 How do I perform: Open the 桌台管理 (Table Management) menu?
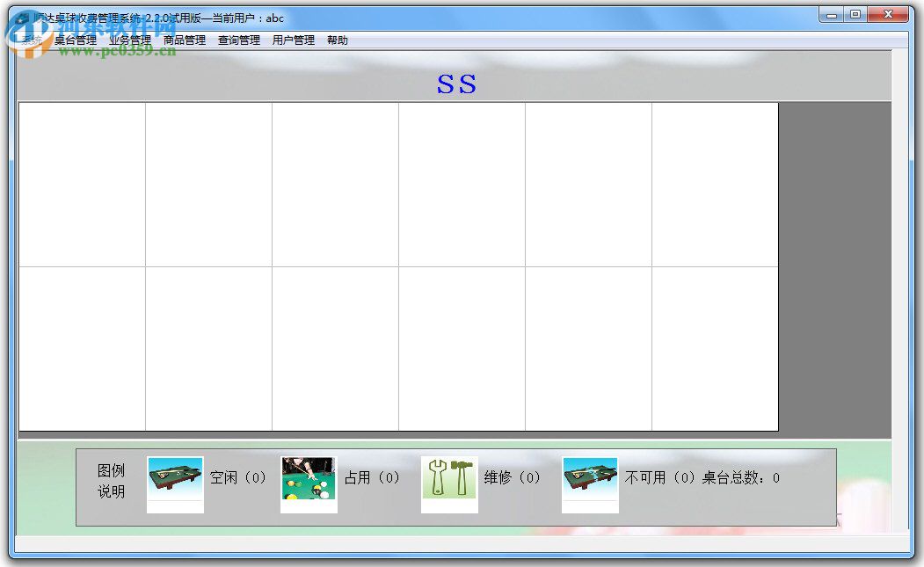(75, 39)
